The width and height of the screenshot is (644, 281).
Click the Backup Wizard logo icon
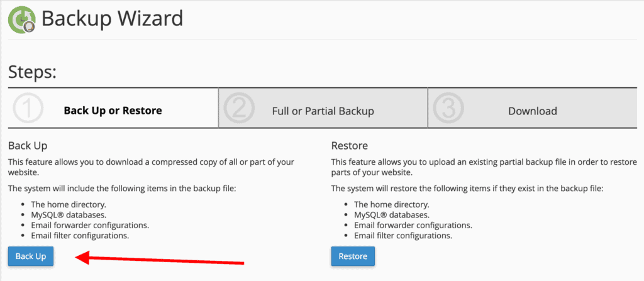(x=22, y=19)
